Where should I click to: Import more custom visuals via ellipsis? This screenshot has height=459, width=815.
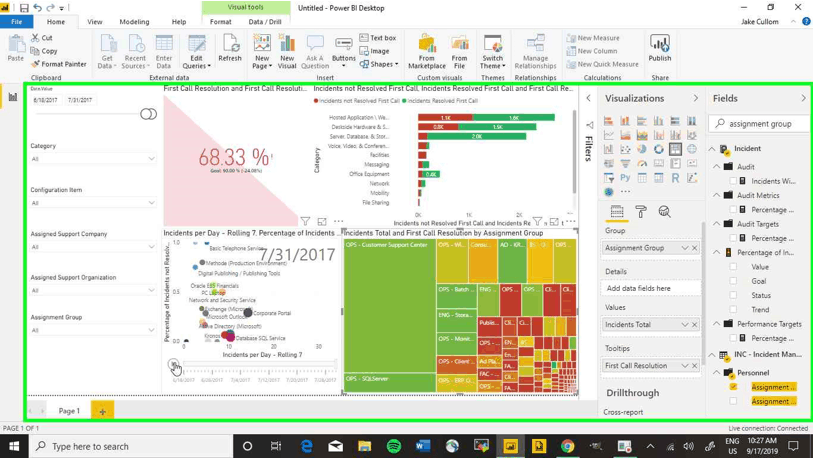pos(625,192)
